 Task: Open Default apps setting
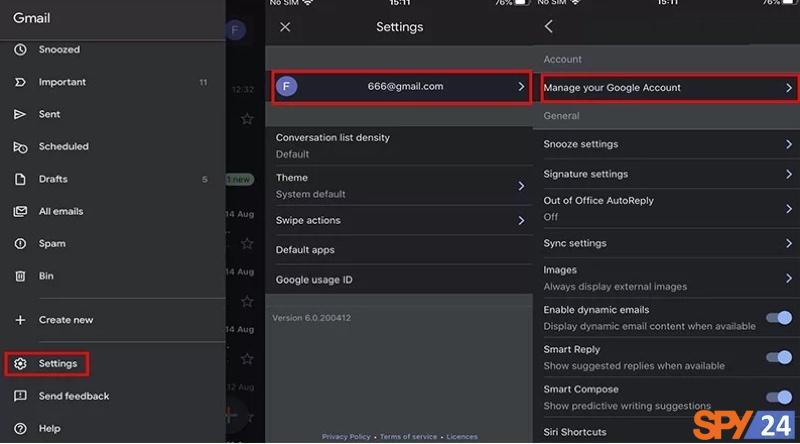point(399,250)
